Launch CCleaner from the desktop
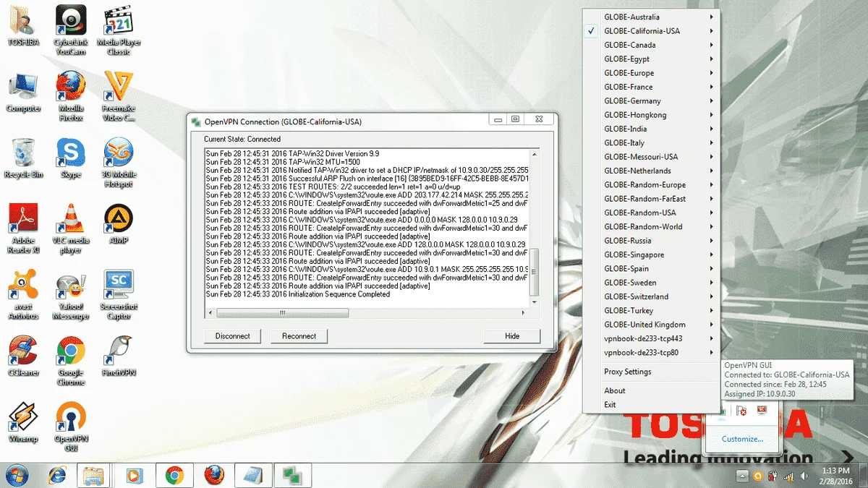Screen dimensions: 868x488 (24, 357)
